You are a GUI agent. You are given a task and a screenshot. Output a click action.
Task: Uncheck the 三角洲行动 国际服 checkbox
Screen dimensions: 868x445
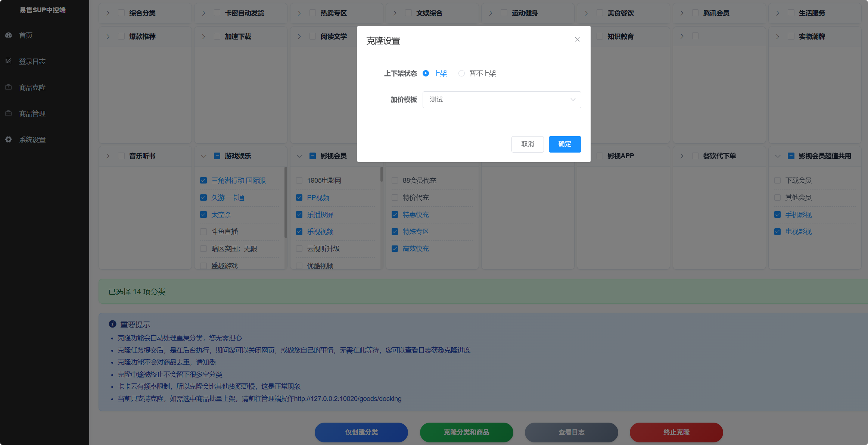click(203, 180)
